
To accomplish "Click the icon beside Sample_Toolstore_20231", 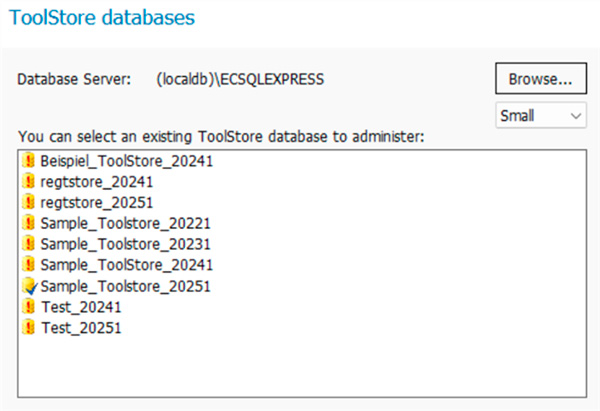I will (29, 244).
